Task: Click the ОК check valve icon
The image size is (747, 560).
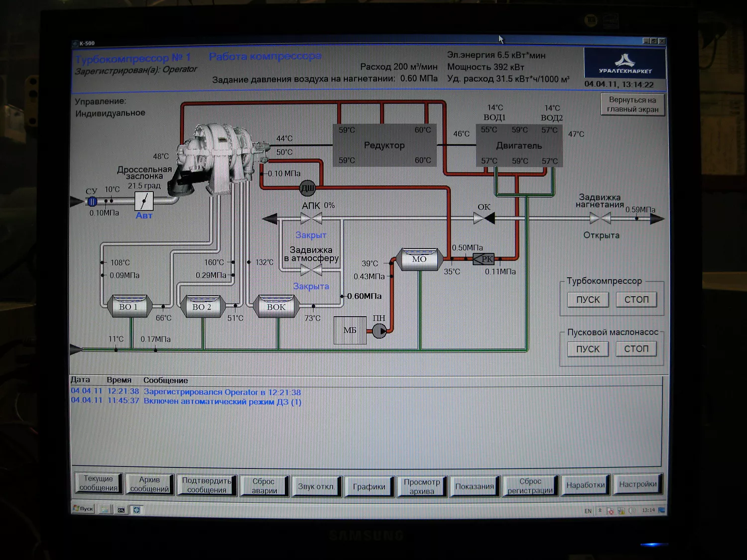Action: coord(484,218)
